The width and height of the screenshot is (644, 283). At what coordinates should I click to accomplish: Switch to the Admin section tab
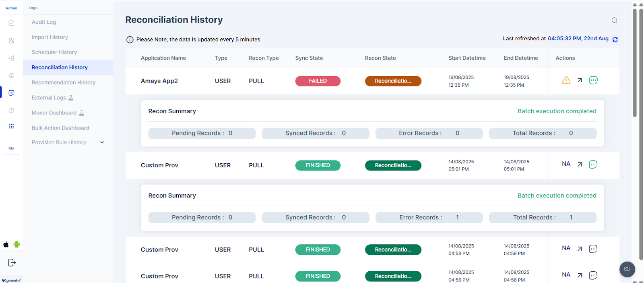[x=11, y=8]
